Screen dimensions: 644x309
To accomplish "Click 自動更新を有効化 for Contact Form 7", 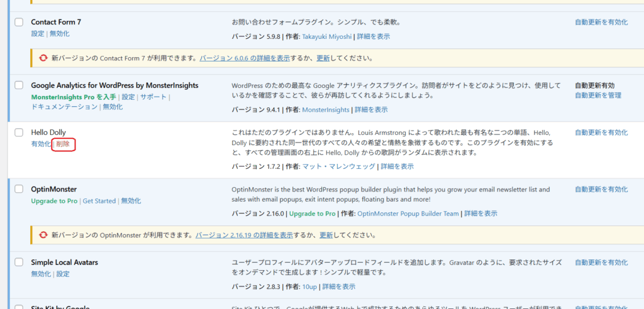I will (x=601, y=22).
